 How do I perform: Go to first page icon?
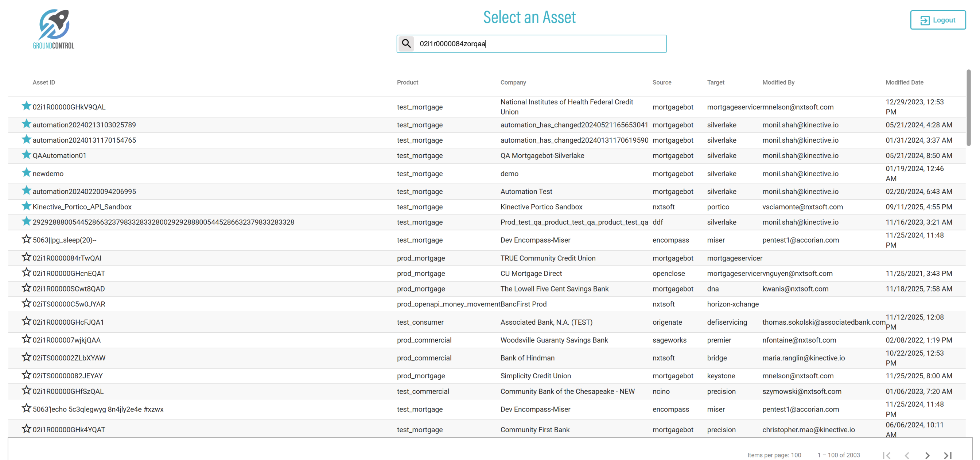point(886,455)
